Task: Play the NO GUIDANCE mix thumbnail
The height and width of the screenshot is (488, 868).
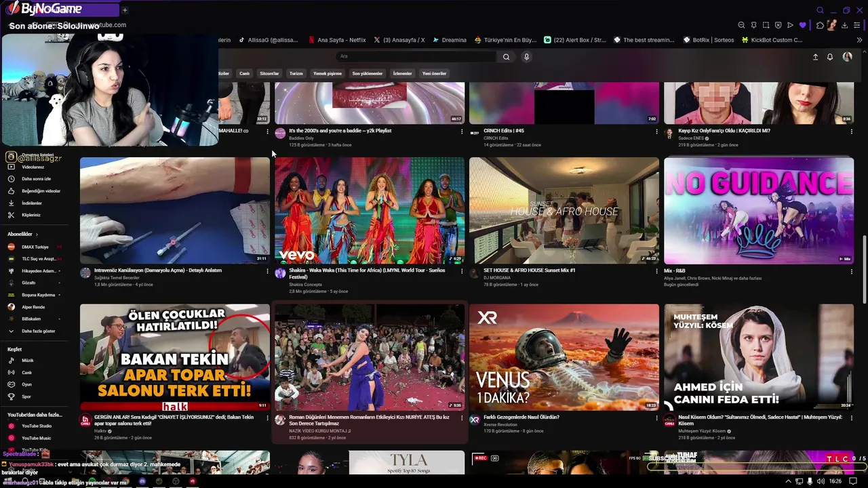Action: pyautogui.click(x=759, y=210)
